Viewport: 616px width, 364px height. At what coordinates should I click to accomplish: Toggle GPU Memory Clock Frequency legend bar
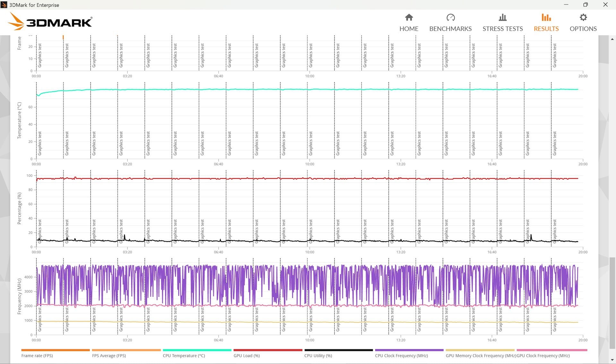(x=480, y=350)
